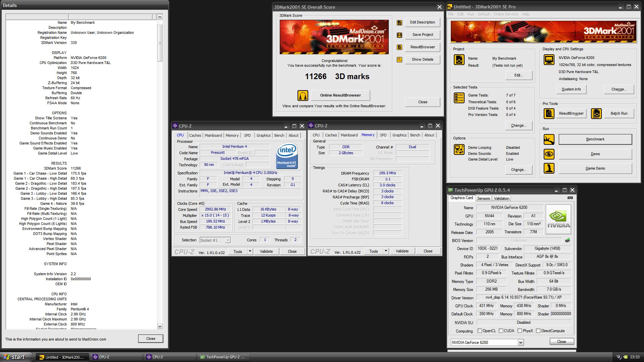Click the Details scrollbar up arrow
This screenshot has width=644, height=362.
coord(160,17)
